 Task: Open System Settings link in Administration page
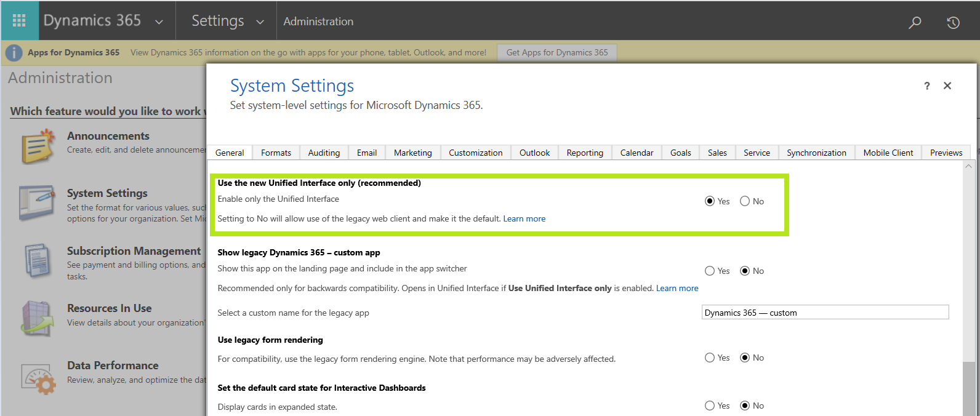coord(107,193)
